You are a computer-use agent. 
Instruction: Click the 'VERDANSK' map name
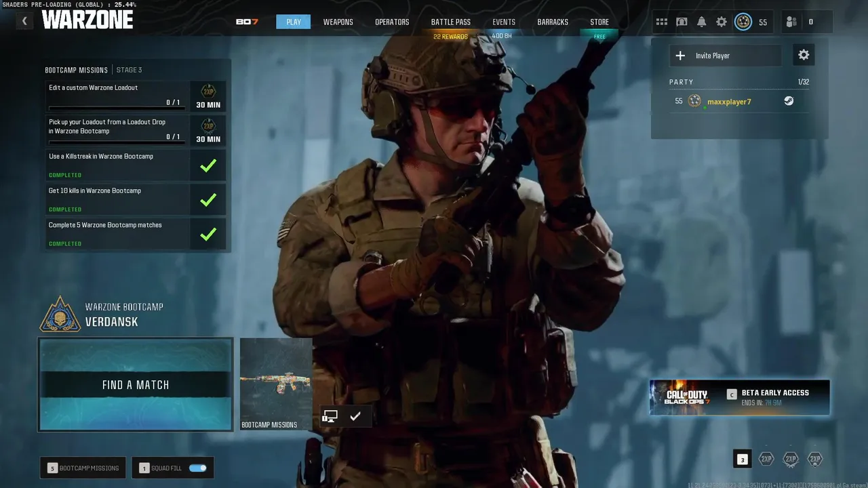coord(111,322)
